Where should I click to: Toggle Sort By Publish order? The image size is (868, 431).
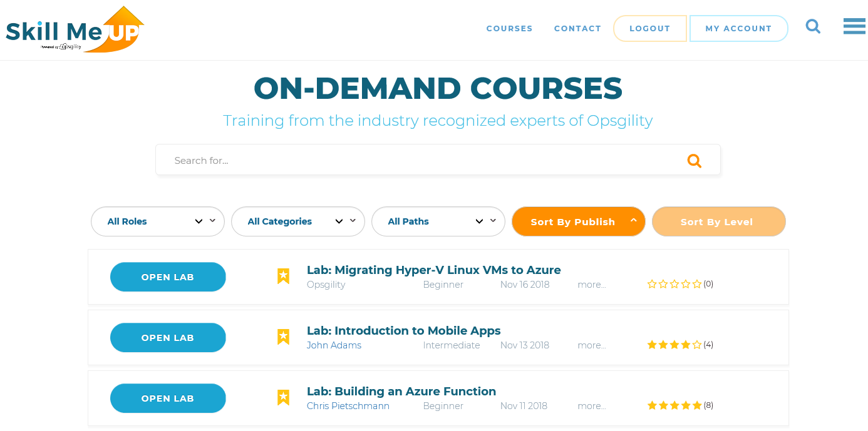click(579, 221)
